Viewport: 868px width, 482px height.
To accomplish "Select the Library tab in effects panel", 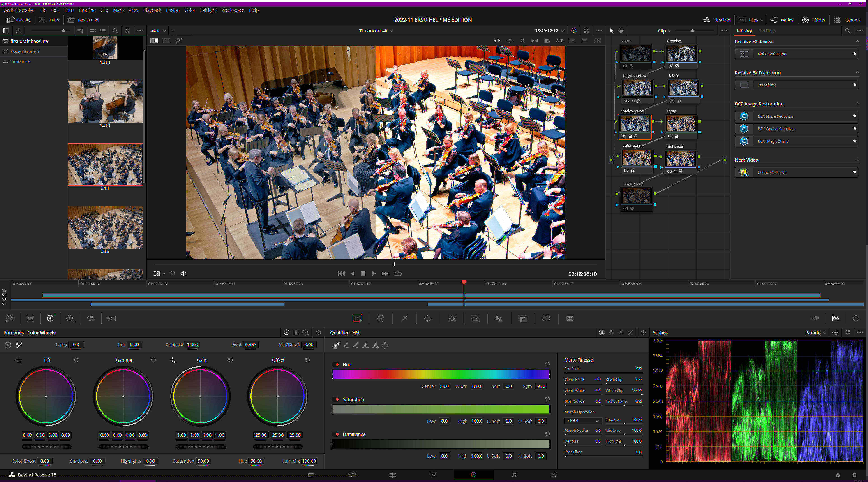I will point(744,31).
